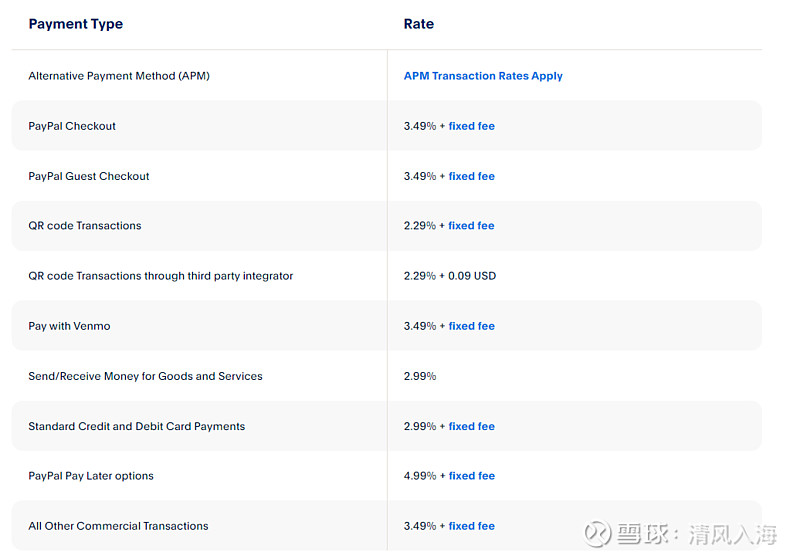Click the Alternative Payment Method (APM) label
The height and width of the screenshot is (559, 800).
(119, 76)
